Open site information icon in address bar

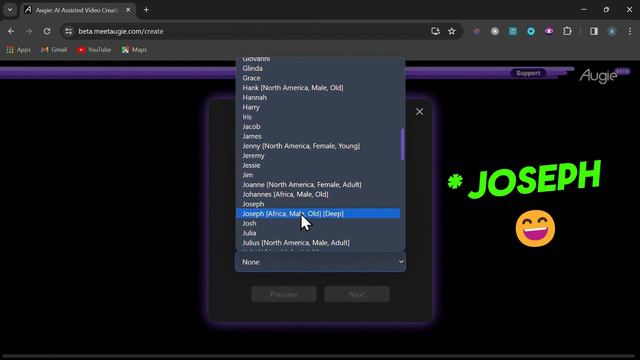pyautogui.click(x=69, y=31)
